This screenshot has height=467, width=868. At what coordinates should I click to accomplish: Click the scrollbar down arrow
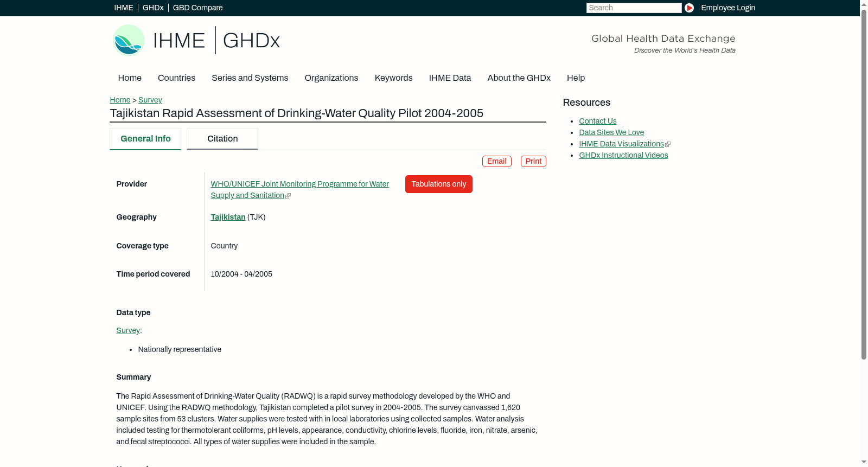click(x=864, y=463)
